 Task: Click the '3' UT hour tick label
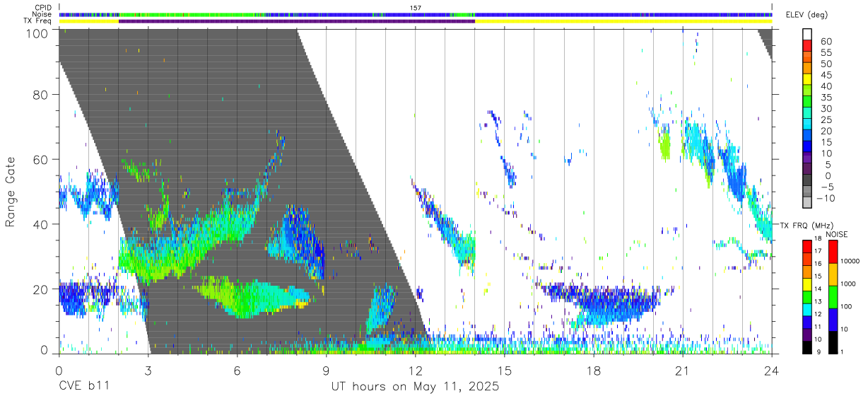coord(148,370)
